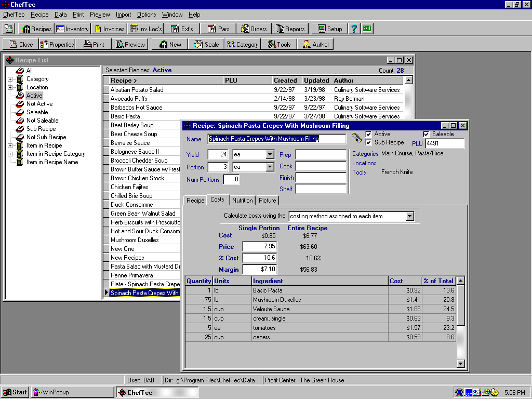Click the Print recipe toolbar button

point(94,45)
